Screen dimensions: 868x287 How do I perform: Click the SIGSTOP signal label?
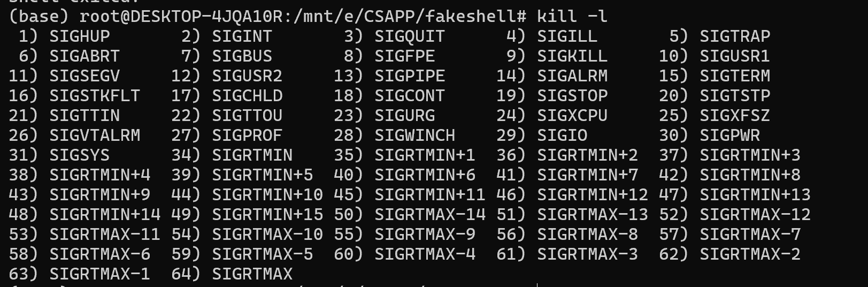(572, 95)
